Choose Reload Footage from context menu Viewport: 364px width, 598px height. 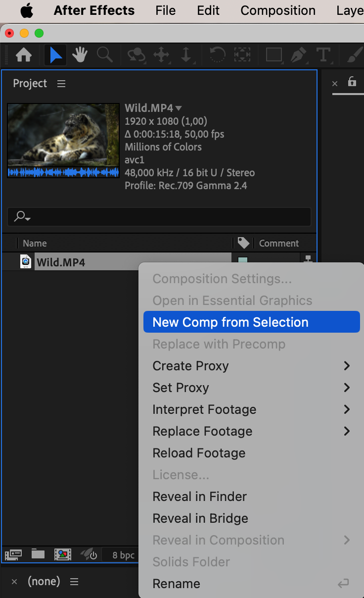point(251,453)
